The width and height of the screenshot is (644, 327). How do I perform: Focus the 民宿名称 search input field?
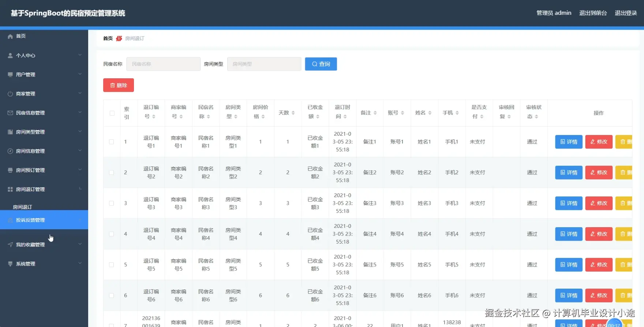164,64
